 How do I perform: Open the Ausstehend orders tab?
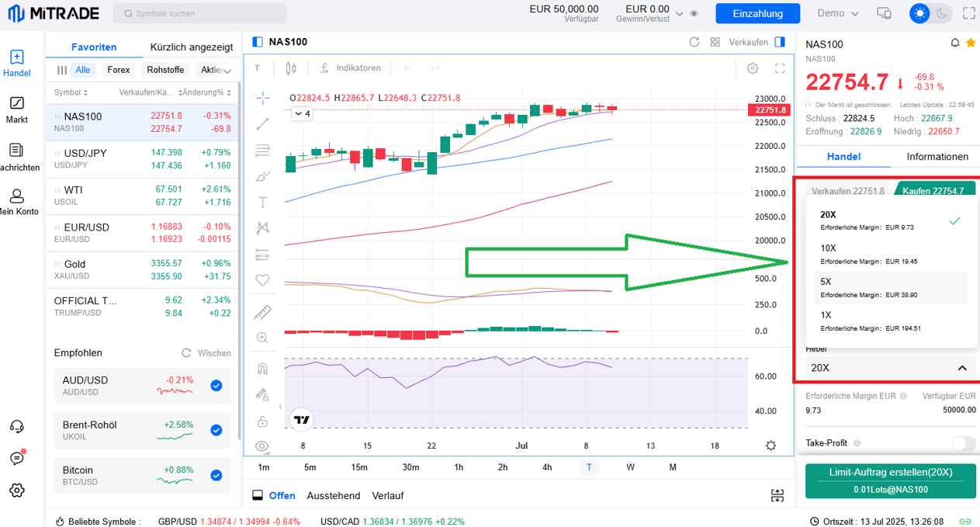pyautogui.click(x=334, y=495)
